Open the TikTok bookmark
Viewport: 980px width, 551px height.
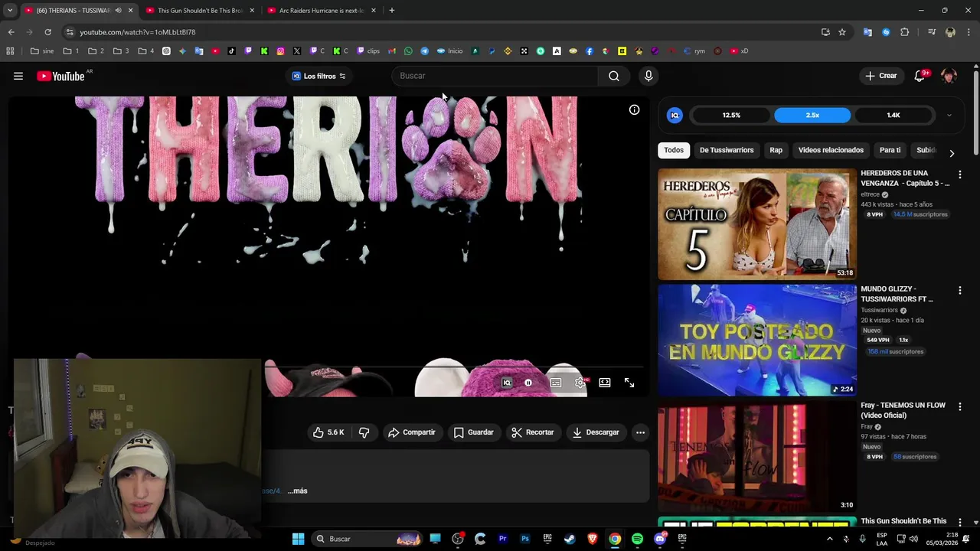(231, 51)
